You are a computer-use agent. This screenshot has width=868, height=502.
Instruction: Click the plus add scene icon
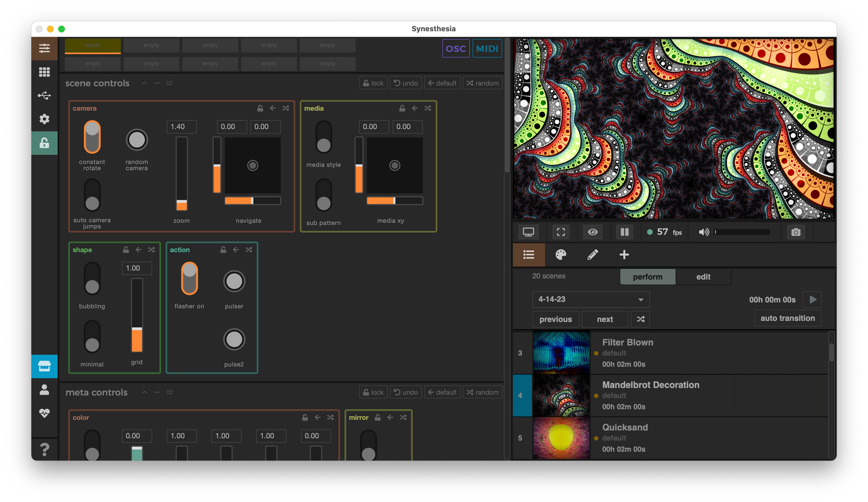point(624,255)
